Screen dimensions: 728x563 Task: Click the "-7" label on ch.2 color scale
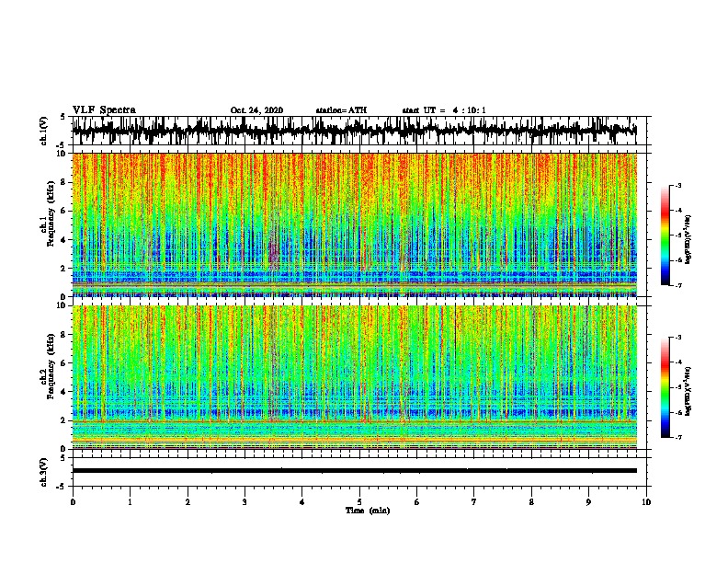coord(677,437)
